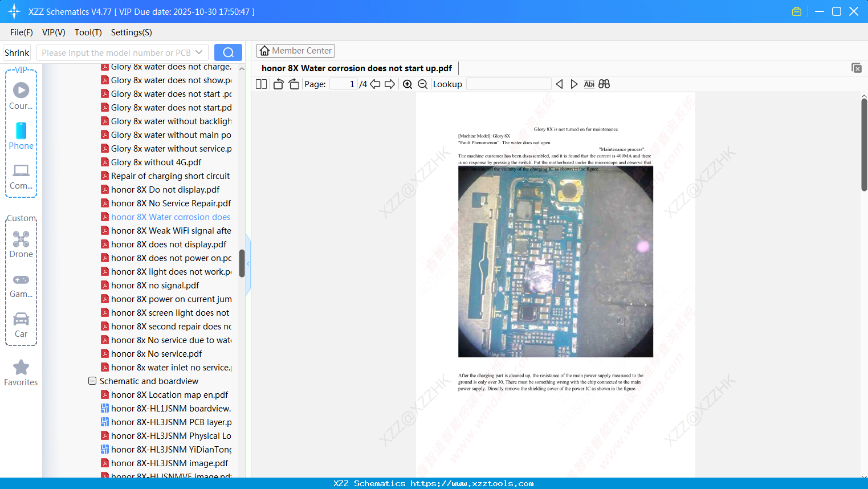Viewport: 868px width, 489px height.
Task: Close the open PDF tab panel icon
Action: tap(857, 68)
